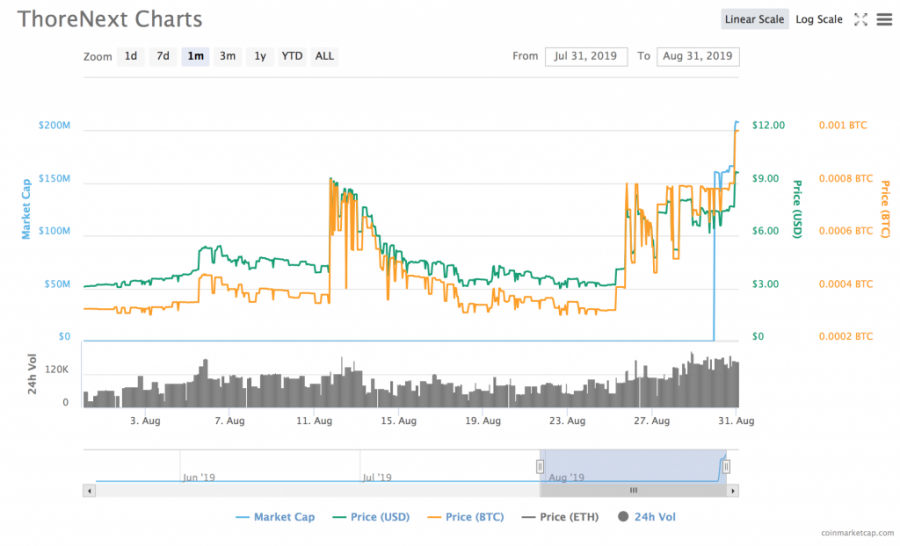Image resolution: width=900 pixels, height=546 pixels.
Task: Open the chart hamburger menu
Action: pyautogui.click(x=884, y=20)
